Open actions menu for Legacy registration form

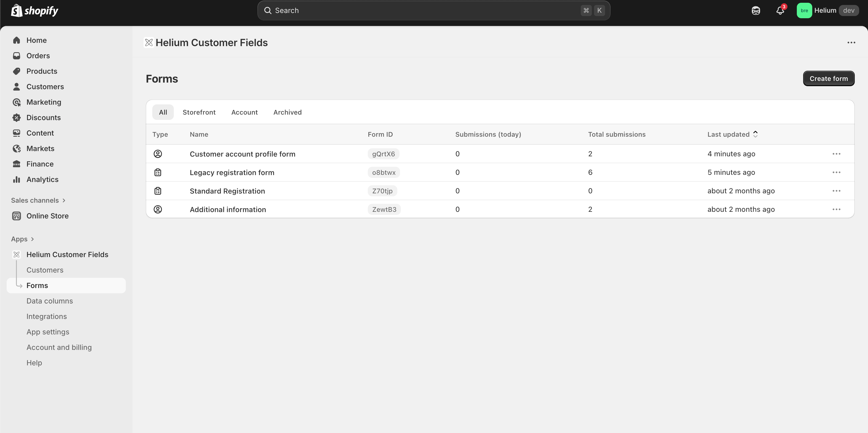coord(836,172)
